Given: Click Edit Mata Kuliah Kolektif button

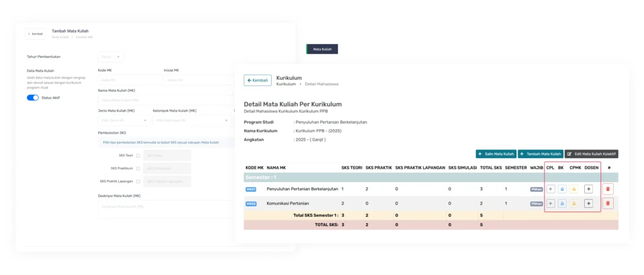Looking at the screenshot, I should (x=591, y=154).
